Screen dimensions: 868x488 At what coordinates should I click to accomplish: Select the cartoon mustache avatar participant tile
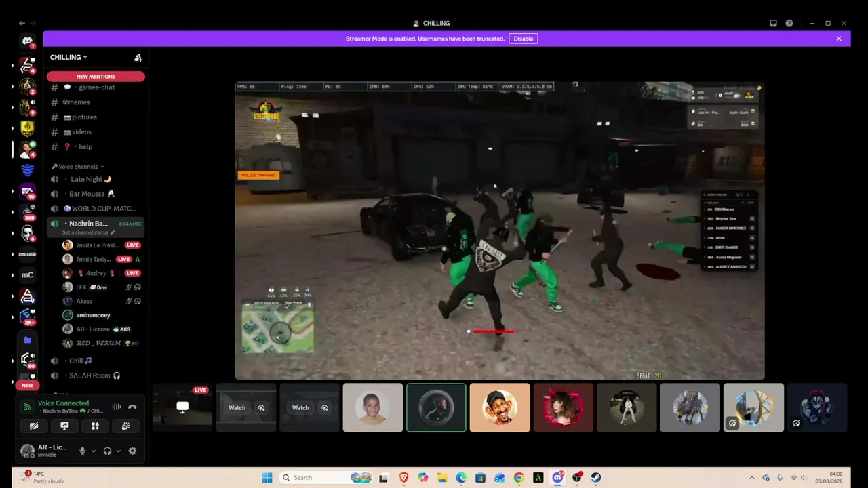point(500,407)
